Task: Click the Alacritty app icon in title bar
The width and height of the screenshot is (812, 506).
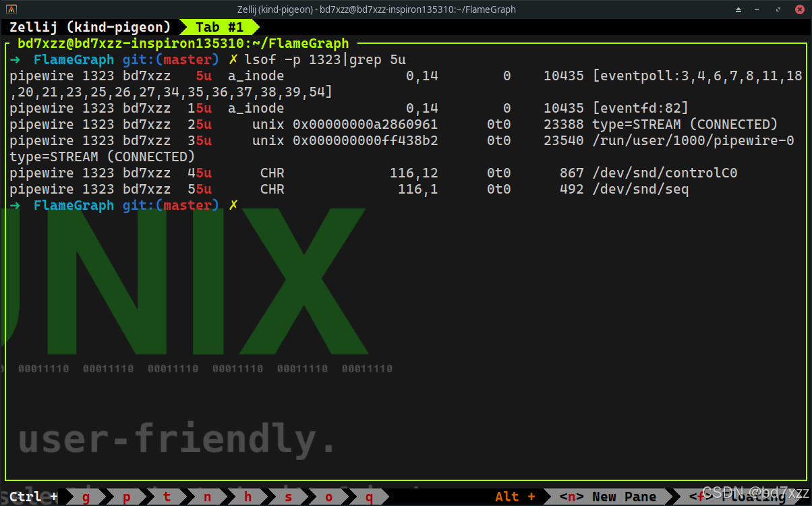Action: 11,9
